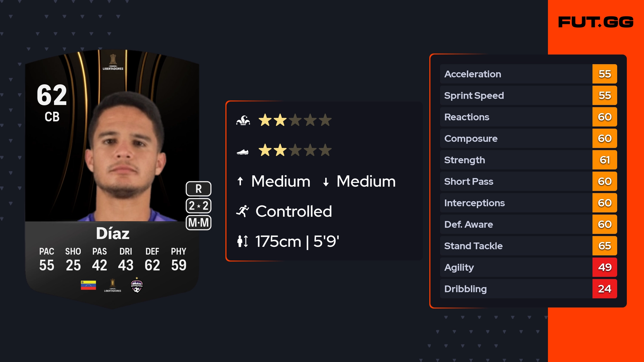Click the R preferred foot badge
The height and width of the screenshot is (362, 644).
(x=199, y=189)
